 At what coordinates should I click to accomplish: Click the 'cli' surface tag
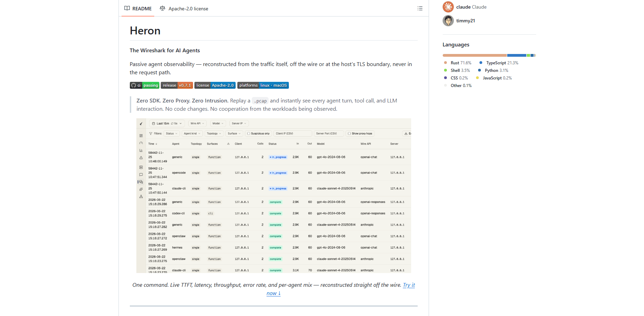[x=211, y=214]
